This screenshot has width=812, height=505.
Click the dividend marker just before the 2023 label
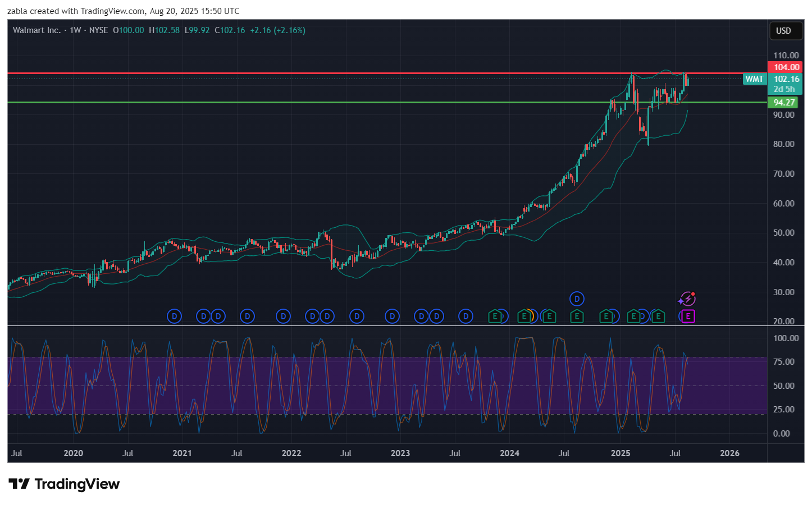[393, 316]
